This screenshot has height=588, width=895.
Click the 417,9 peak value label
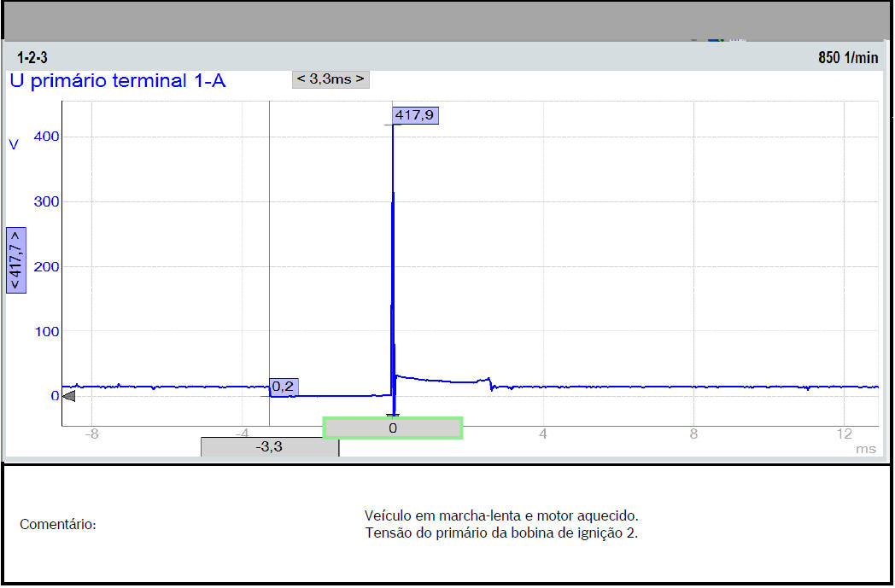coord(415,115)
